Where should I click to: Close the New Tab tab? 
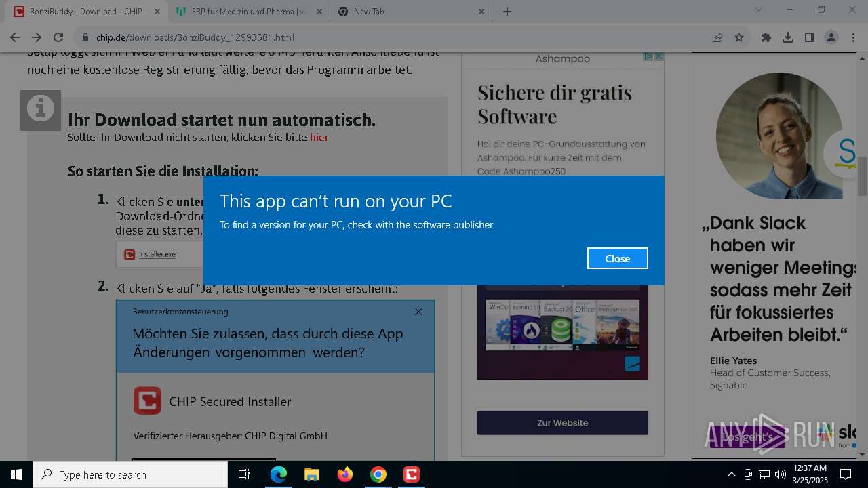[x=481, y=11]
